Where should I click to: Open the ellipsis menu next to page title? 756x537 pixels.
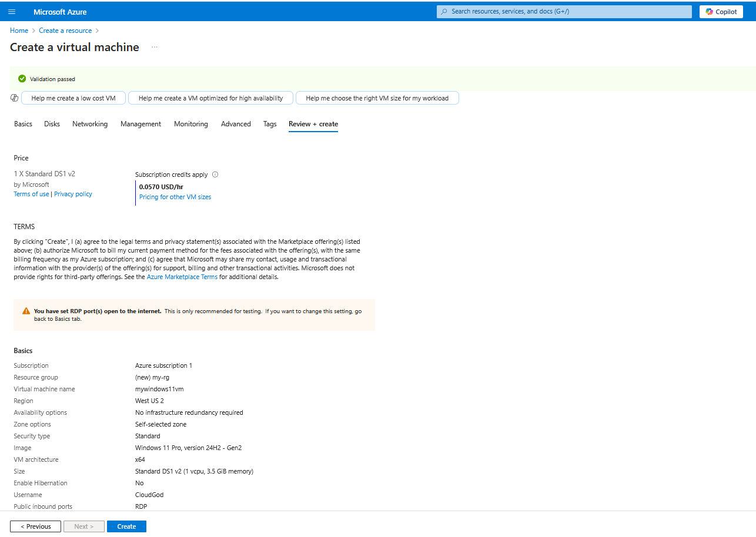point(155,47)
